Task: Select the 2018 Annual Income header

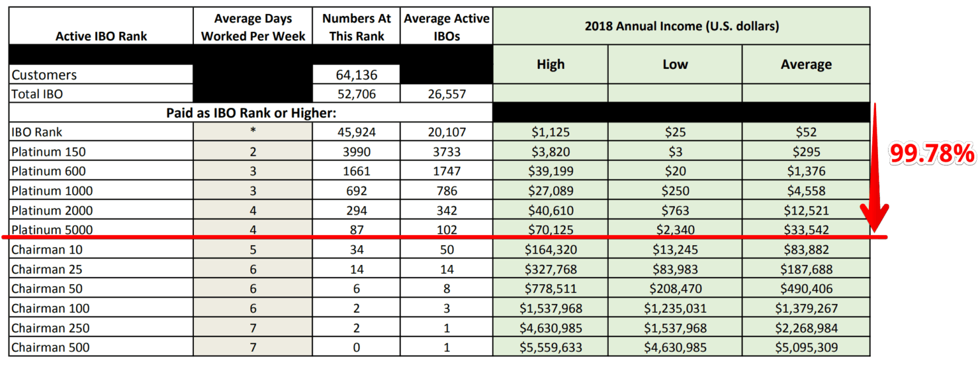Action: 681,26
